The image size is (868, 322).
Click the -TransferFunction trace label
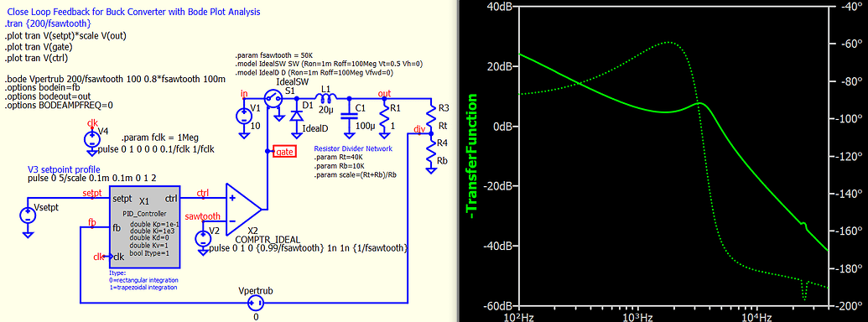click(x=471, y=155)
